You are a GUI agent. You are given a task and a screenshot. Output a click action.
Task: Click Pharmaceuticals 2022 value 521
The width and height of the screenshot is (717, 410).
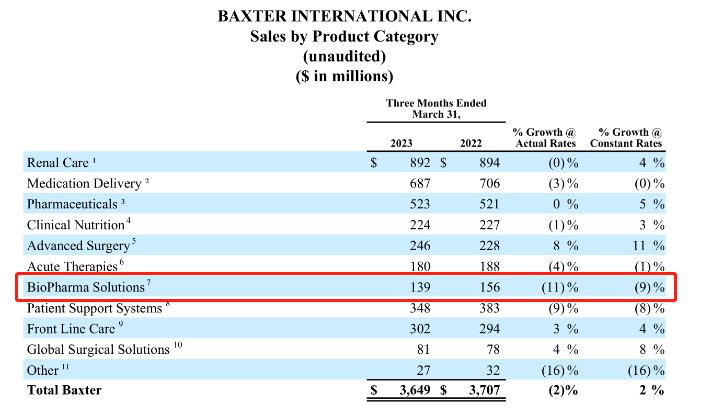(489, 204)
